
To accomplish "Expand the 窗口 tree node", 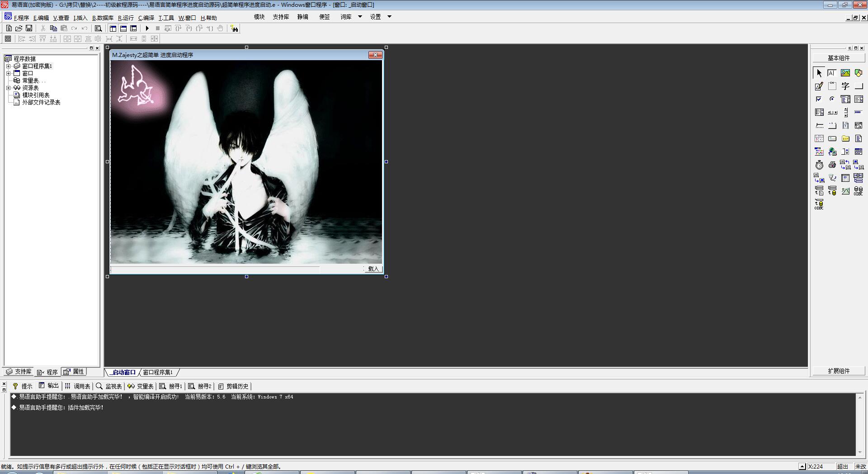I will tap(8, 73).
